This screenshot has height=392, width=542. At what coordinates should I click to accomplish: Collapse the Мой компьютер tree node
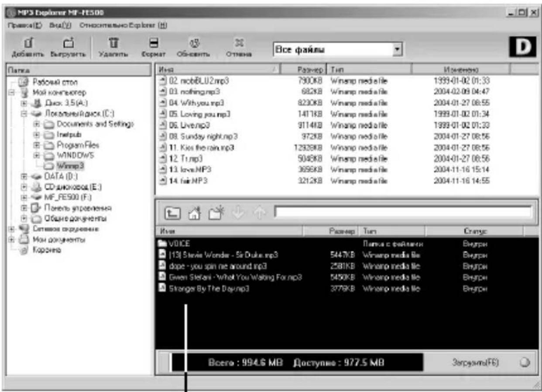click(x=11, y=93)
